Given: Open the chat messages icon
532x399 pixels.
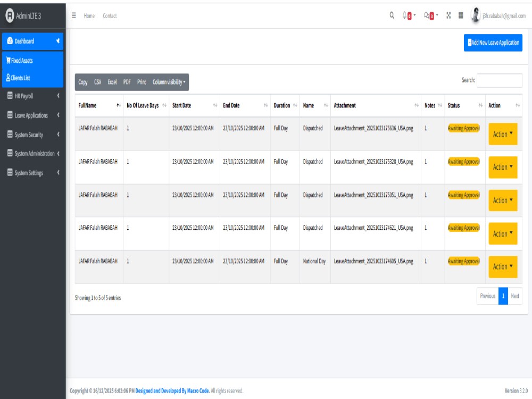Looking at the screenshot, I should (x=427, y=15).
